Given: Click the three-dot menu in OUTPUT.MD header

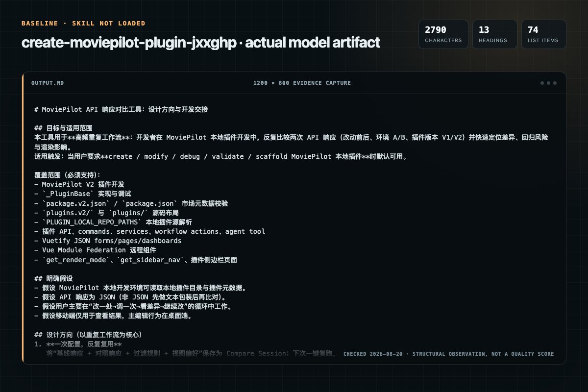Looking at the screenshot, I should (548, 83).
